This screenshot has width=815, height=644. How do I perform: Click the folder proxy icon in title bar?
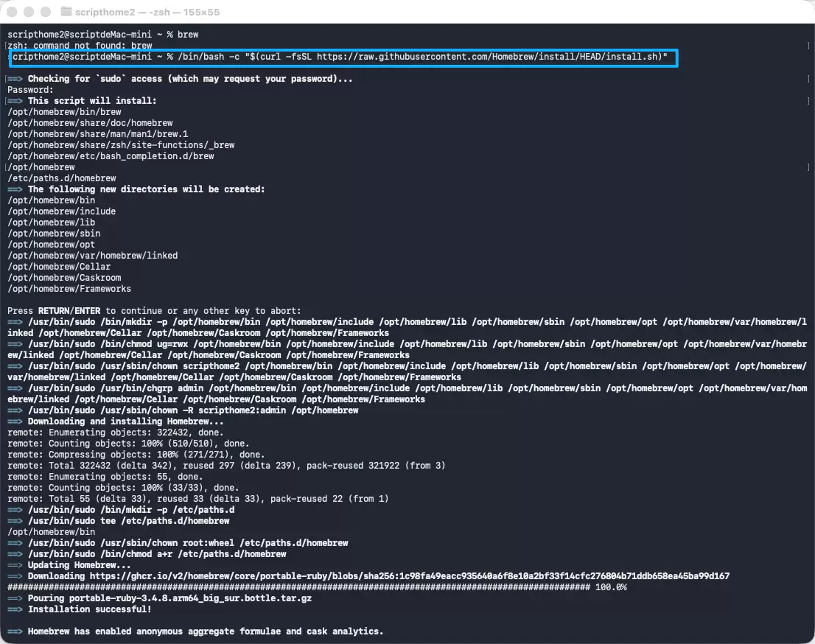pyautogui.click(x=66, y=12)
